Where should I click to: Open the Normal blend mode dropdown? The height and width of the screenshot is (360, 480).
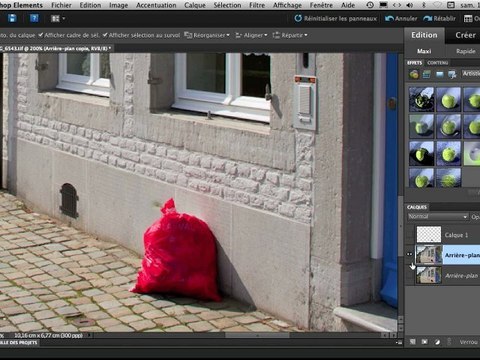[438, 217]
